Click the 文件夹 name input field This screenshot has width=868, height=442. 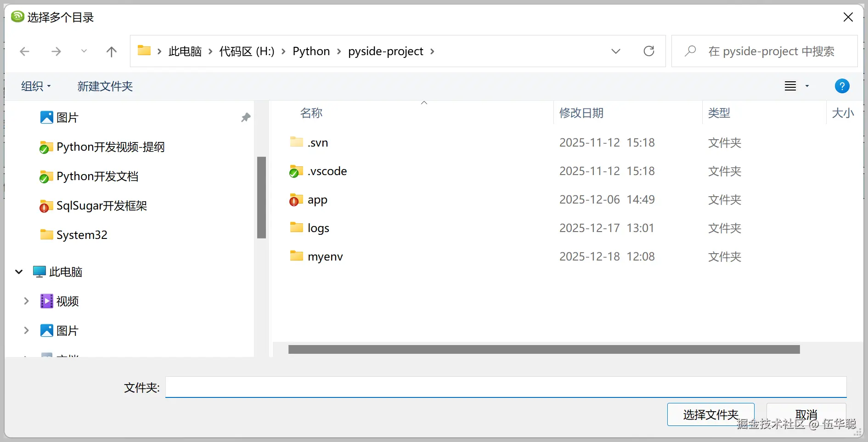pyautogui.click(x=505, y=387)
